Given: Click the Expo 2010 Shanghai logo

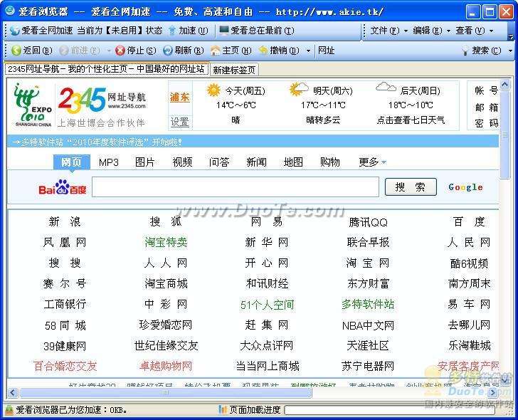Looking at the screenshot, I should pos(33,105).
